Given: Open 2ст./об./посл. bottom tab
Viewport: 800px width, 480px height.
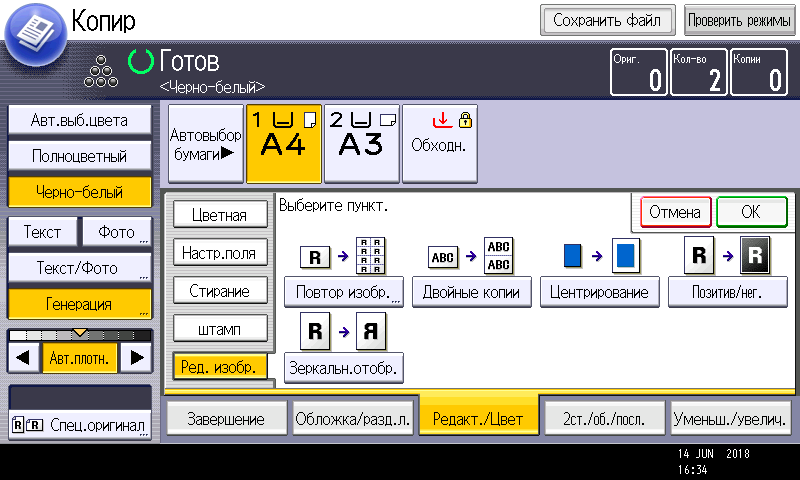Looking at the screenshot, I should [x=605, y=419].
